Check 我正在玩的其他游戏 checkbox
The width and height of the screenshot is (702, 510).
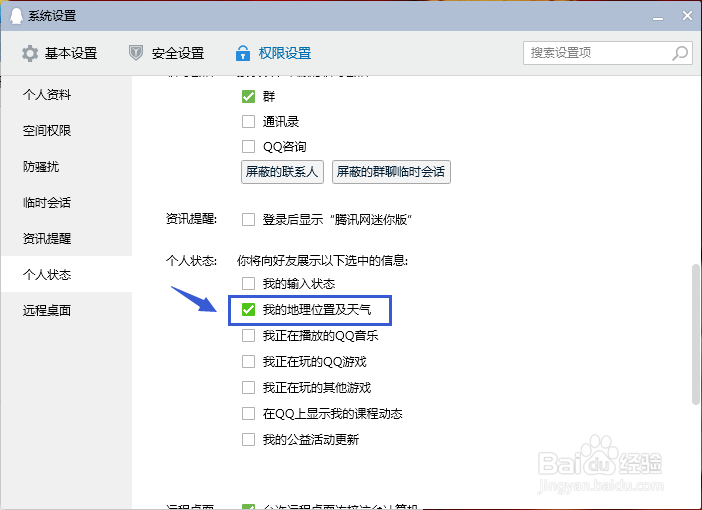248,387
